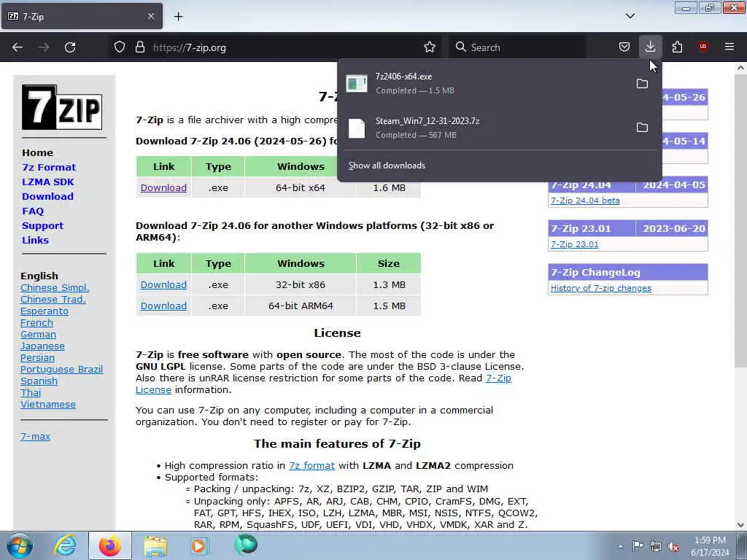Launch Internet Explorer from the taskbar
Viewport: 747px width, 560px height.
click(x=64, y=545)
